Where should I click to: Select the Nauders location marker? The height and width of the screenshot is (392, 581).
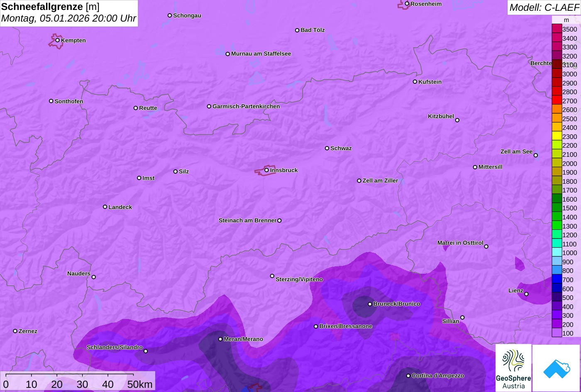(x=94, y=277)
